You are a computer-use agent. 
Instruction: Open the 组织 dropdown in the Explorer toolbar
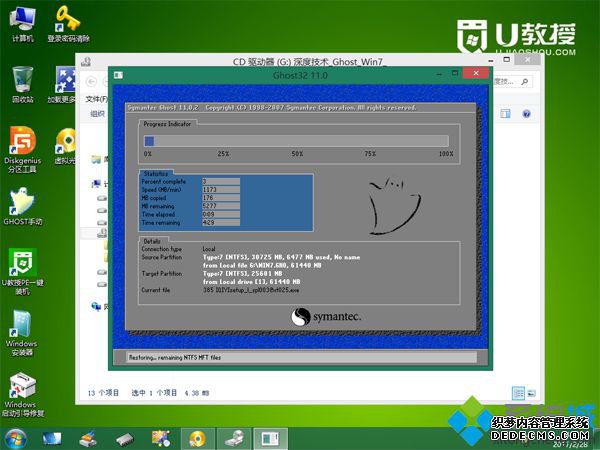[x=97, y=114]
